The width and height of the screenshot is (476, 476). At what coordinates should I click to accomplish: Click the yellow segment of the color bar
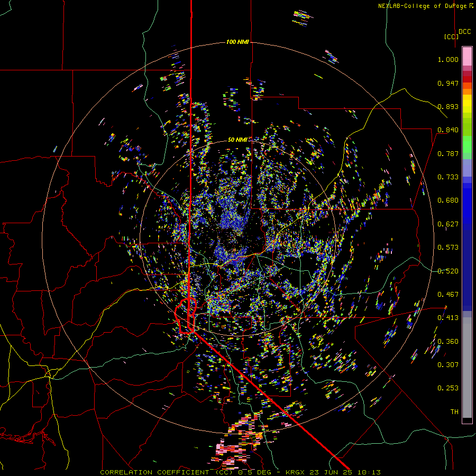[x=467, y=104]
